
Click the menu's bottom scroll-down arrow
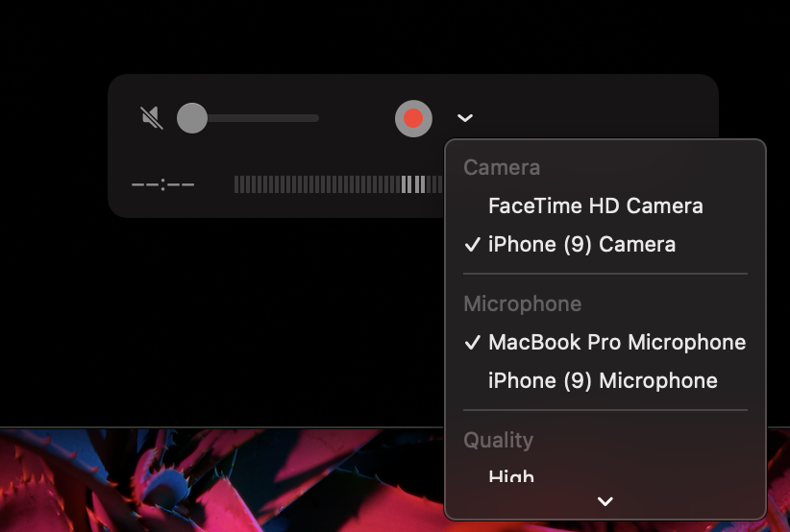[x=605, y=501]
